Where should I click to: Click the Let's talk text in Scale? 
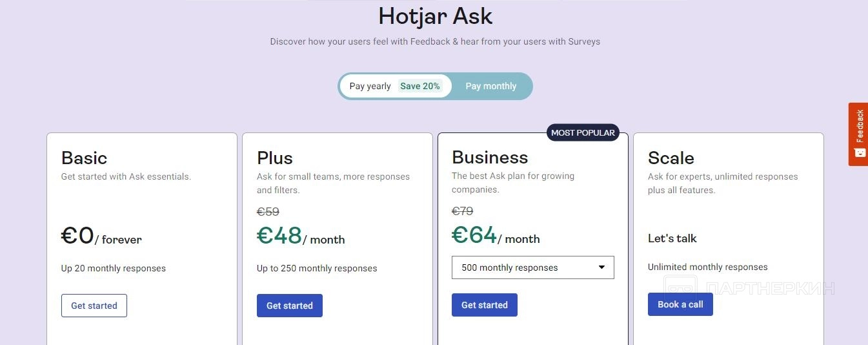tap(672, 238)
